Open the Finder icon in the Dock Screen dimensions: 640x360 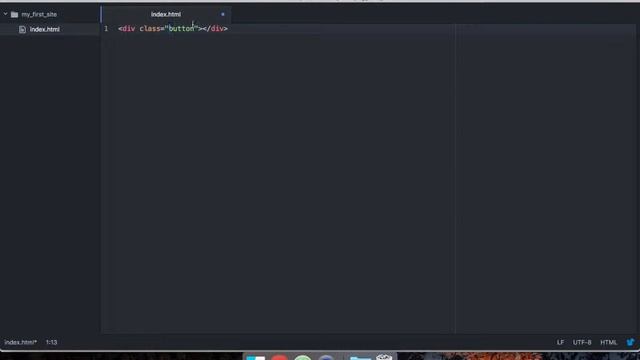(256, 358)
